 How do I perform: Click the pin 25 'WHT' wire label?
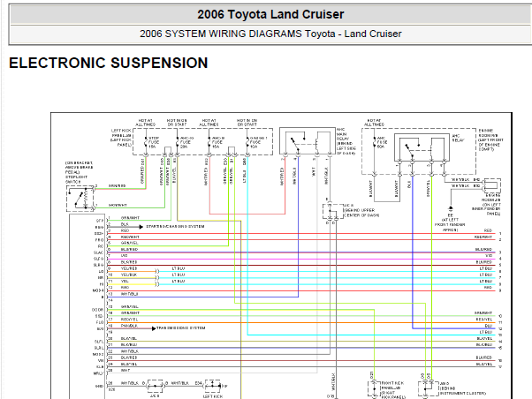(x=125, y=371)
